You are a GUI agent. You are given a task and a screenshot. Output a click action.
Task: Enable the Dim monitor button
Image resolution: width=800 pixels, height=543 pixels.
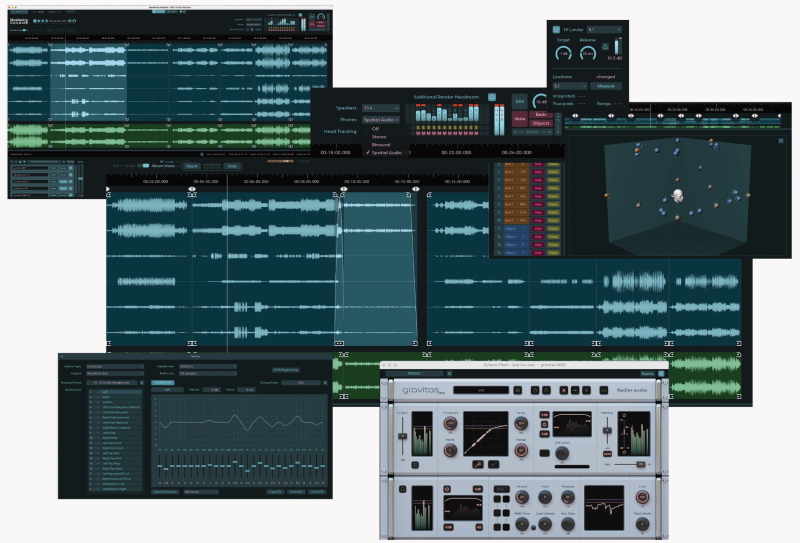520,101
